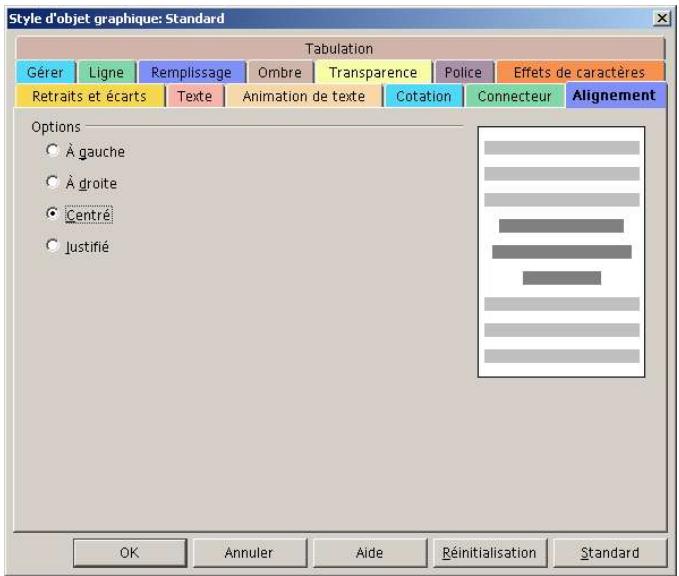The image size is (679, 576).
Task: Select the 'Justifié' alignment radio button
Action: (52, 246)
